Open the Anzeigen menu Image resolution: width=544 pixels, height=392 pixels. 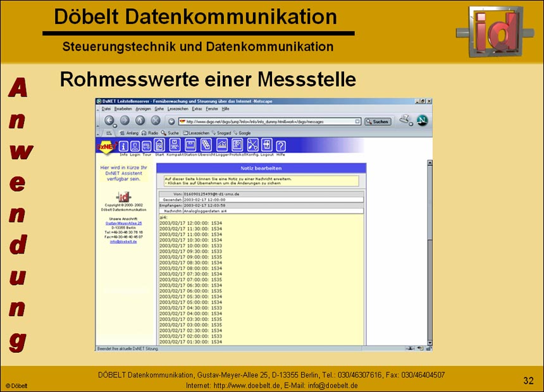point(143,109)
